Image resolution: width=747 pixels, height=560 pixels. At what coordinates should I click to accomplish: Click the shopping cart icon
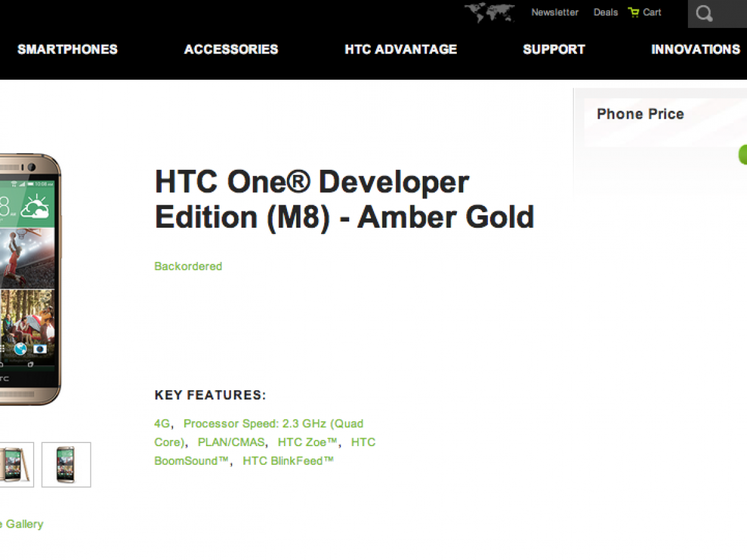pos(634,12)
